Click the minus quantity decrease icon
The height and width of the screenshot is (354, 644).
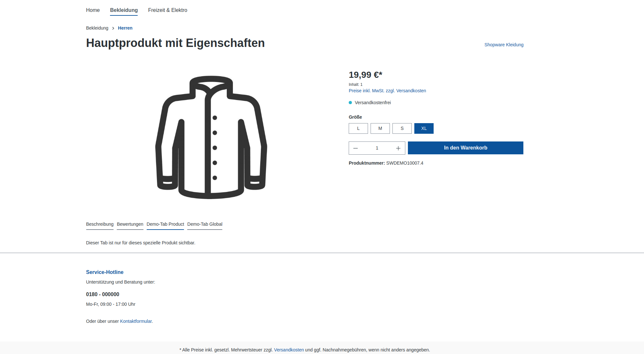point(355,148)
